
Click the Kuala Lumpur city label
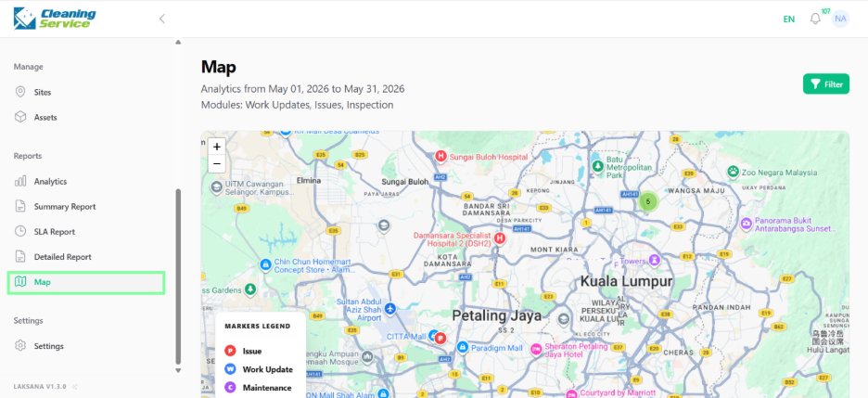[626, 281]
